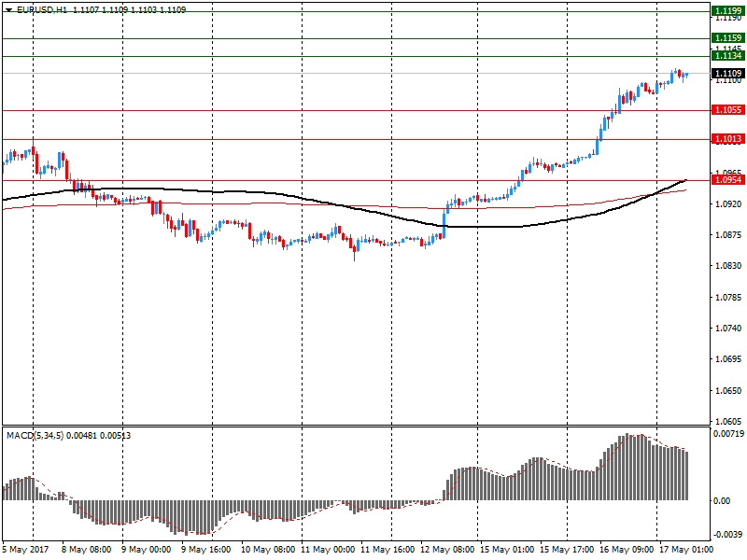Click the 10 May 08:00 time axis label
Image resolution: width=747 pixels, height=560 pixels.
[268, 550]
